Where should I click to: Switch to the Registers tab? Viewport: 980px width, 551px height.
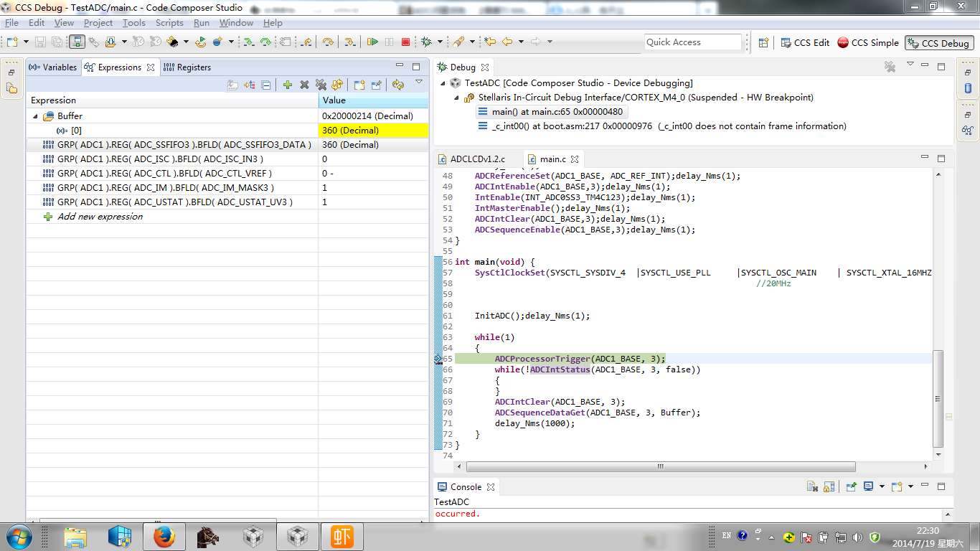187,67
